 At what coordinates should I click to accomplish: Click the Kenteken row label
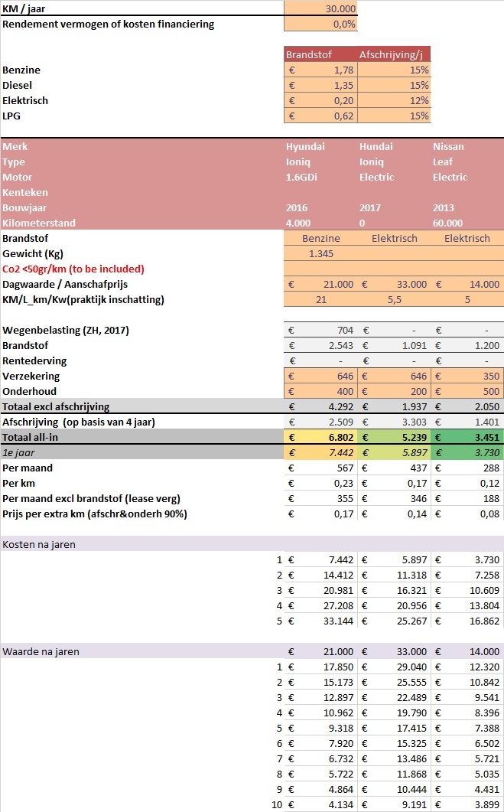pos(24,192)
